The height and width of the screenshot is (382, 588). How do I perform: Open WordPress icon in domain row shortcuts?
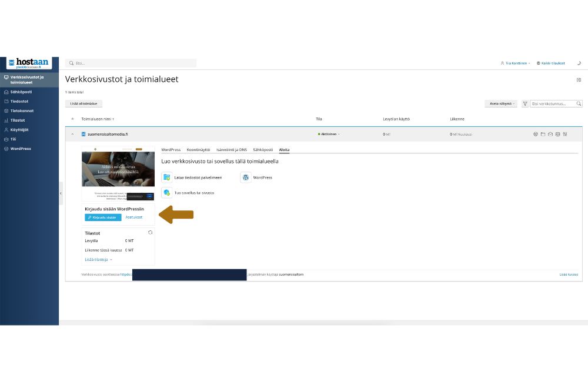click(x=536, y=134)
